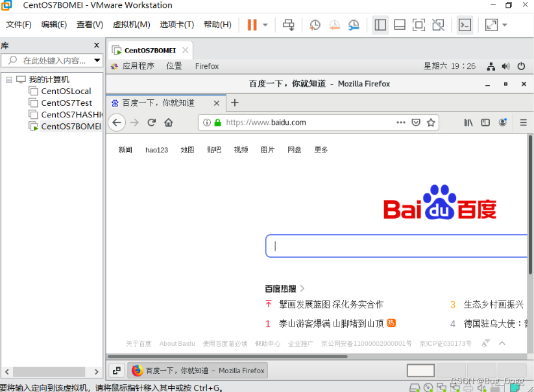534x392 pixels.
Task: Collapse the 我的计算机 tree node
Action: [9, 80]
